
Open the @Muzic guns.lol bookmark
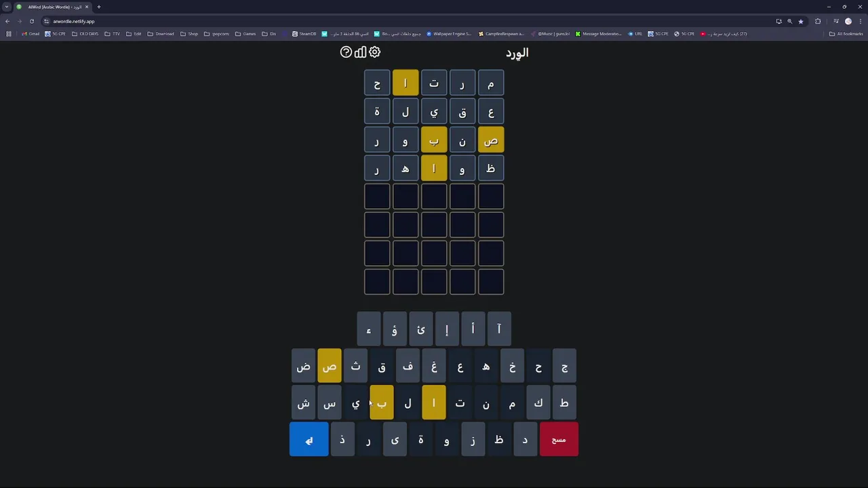coord(550,34)
